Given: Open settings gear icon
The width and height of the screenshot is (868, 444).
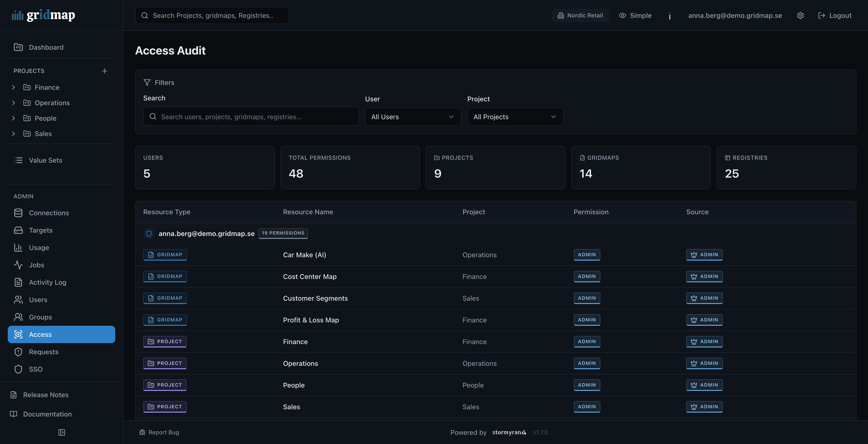Looking at the screenshot, I should [800, 15].
